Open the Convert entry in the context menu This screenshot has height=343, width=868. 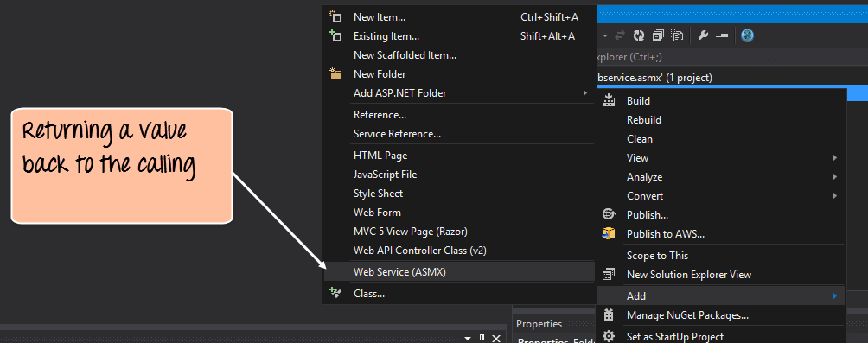(x=721, y=196)
